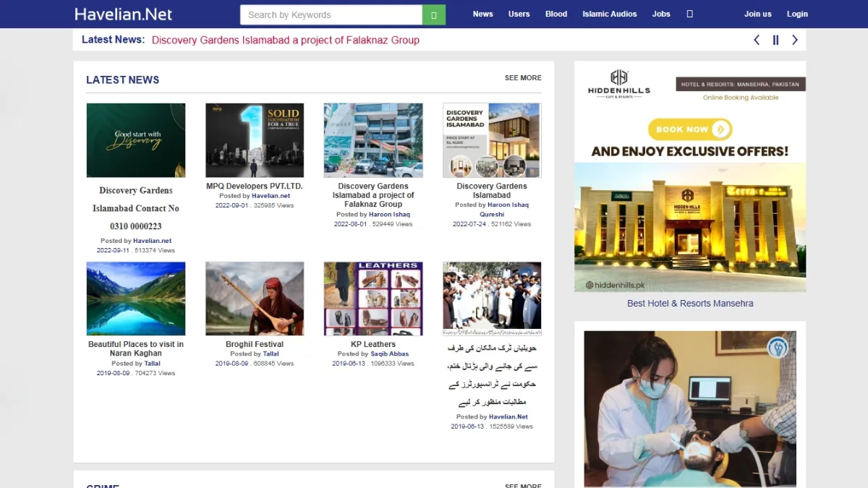Open the Islamic Audios menu item
This screenshot has width=868, height=488.
tap(610, 14)
